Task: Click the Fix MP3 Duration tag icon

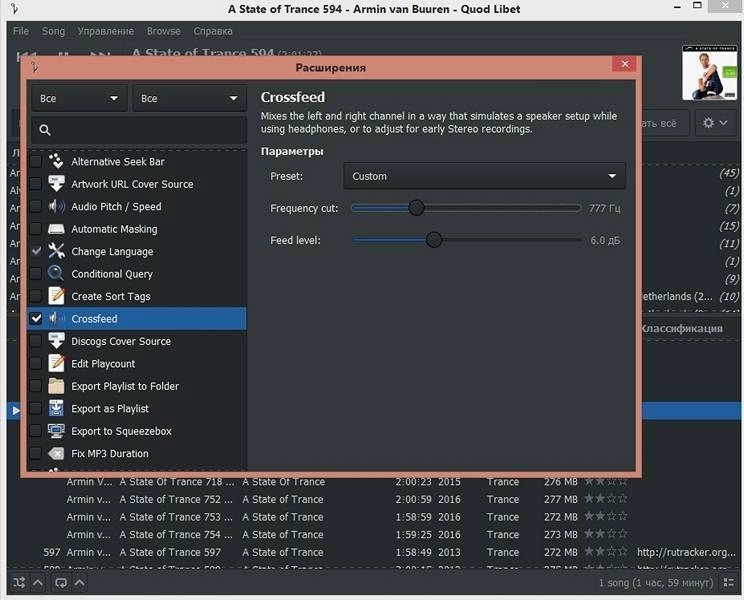Action: pos(56,453)
